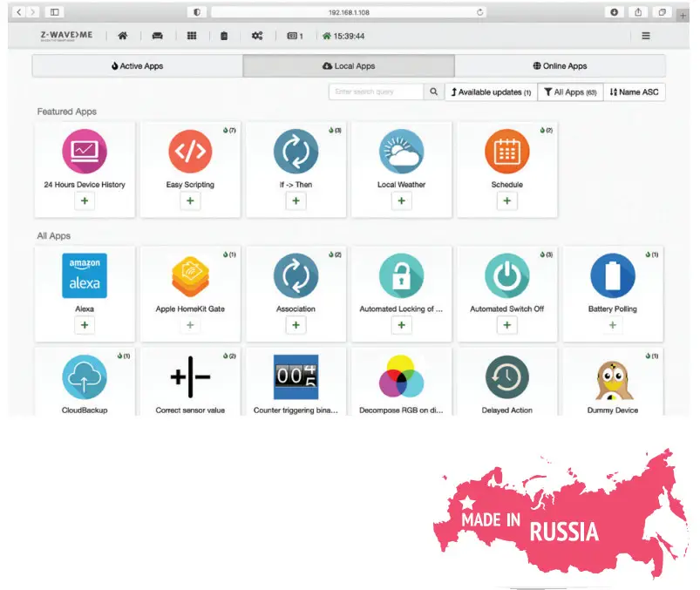
Task: Open the Decompose RGB color circles icon
Action: pos(401,376)
